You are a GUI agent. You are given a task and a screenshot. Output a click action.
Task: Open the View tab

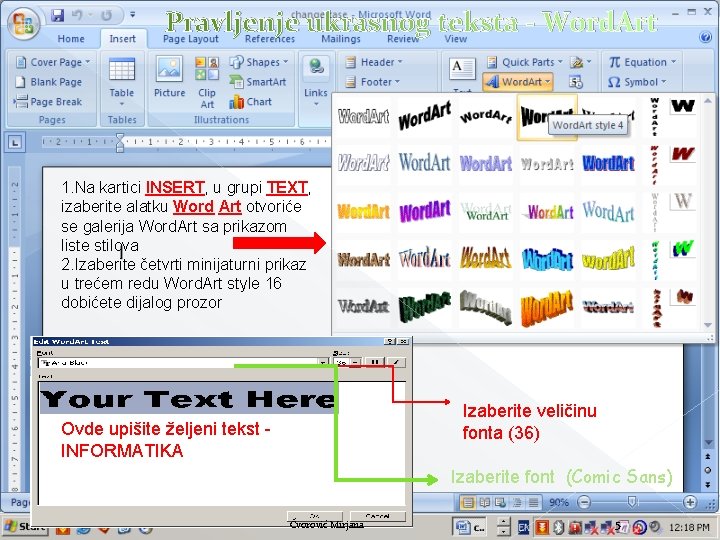pos(456,39)
